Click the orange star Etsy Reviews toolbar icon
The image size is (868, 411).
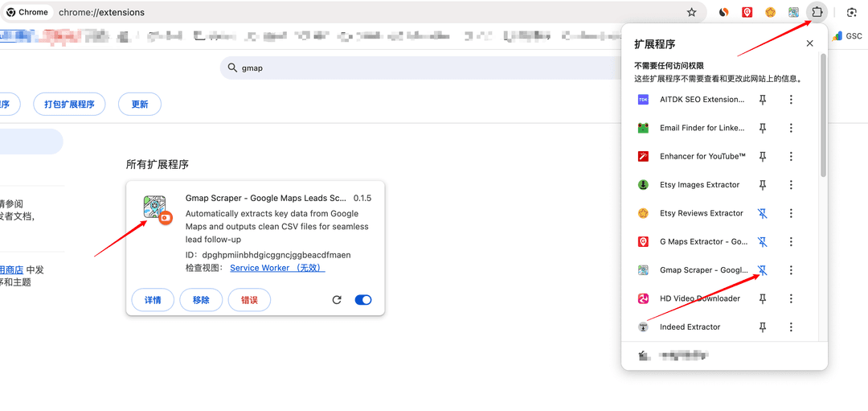pos(770,12)
